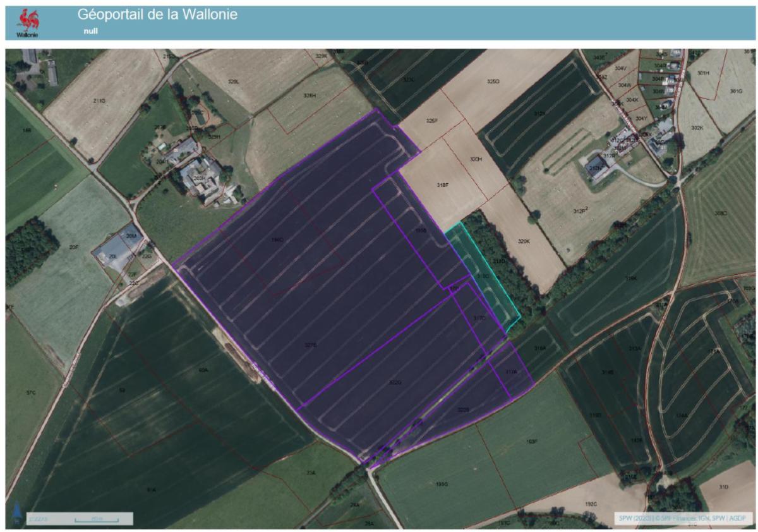758x532 pixels.
Task: Click the map scale bar
Action: pos(97,519)
